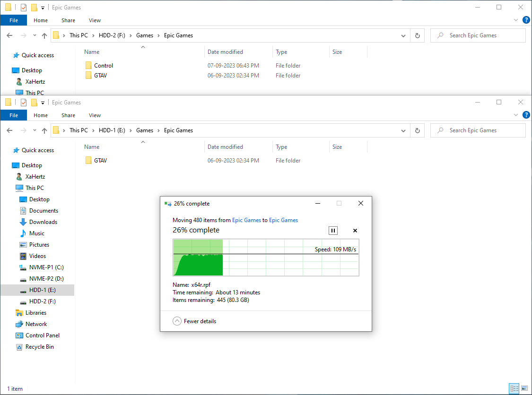The image size is (532, 395).
Task: Open Help in the HDD-1 window
Action: click(x=526, y=115)
